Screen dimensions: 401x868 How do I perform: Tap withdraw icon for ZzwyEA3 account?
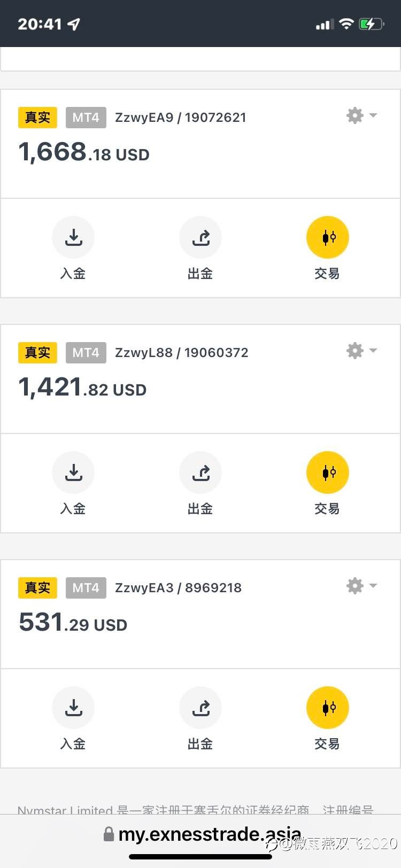tap(200, 708)
